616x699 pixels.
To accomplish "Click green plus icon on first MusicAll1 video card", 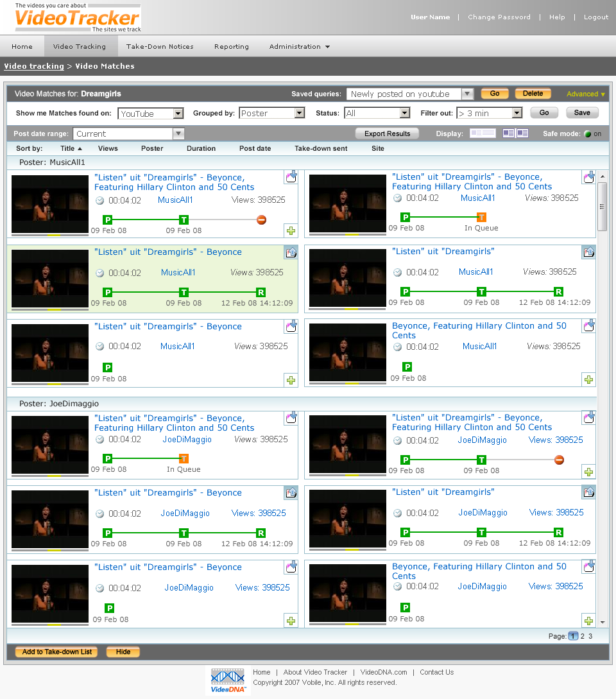I will 291,231.
